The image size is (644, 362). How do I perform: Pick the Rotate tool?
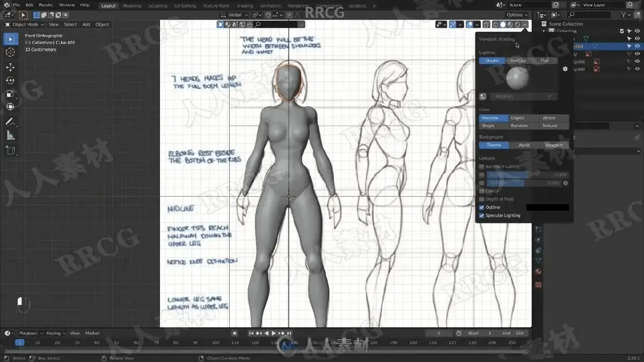pos(10,80)
